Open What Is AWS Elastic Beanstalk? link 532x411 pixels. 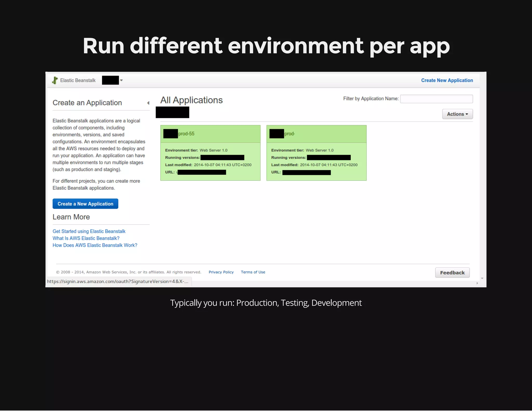(x=86, y=238)
